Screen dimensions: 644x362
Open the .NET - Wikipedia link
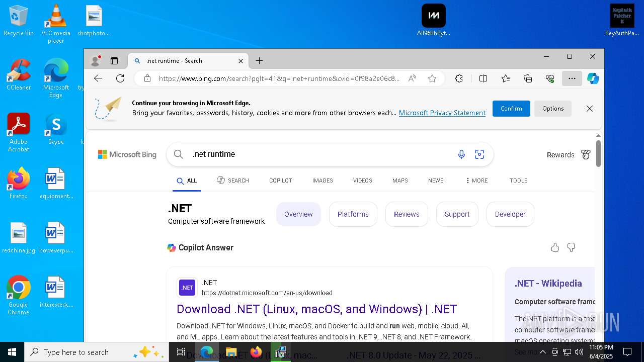pos(548,284)
